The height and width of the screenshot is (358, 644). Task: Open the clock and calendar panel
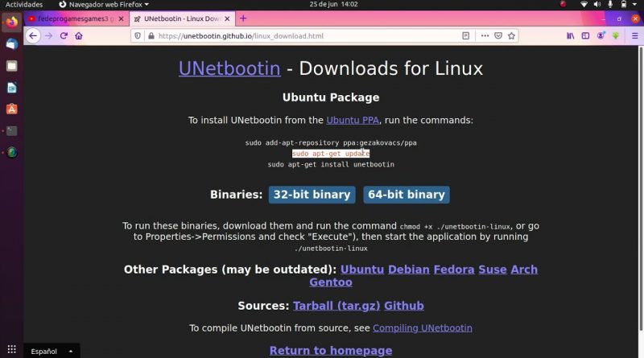(333, 4)
